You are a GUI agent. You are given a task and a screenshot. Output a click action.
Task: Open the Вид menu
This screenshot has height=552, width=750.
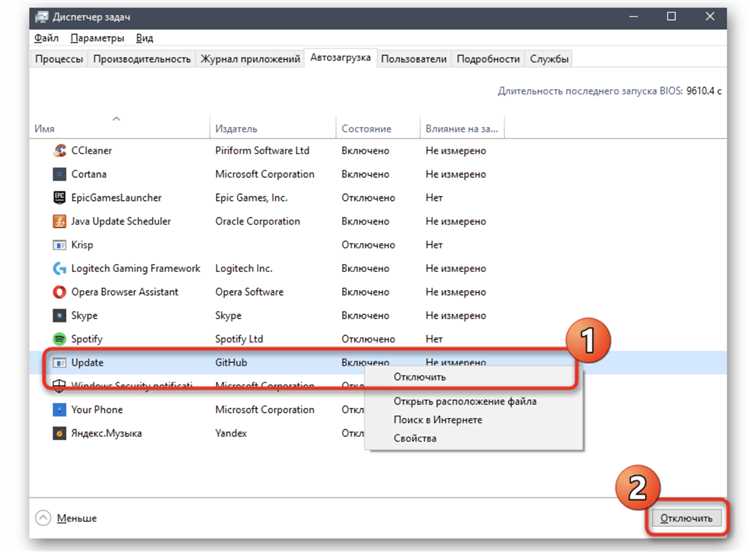[x=144, y=38]
